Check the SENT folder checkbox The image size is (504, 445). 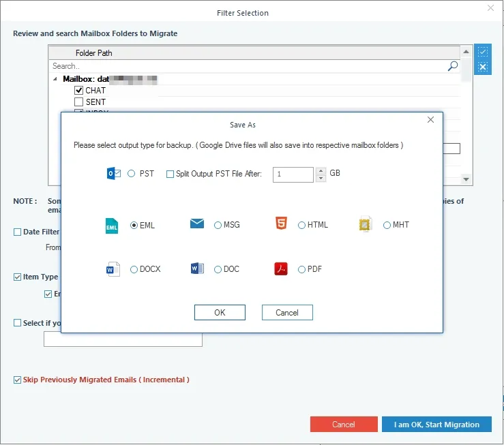(78, 102)
